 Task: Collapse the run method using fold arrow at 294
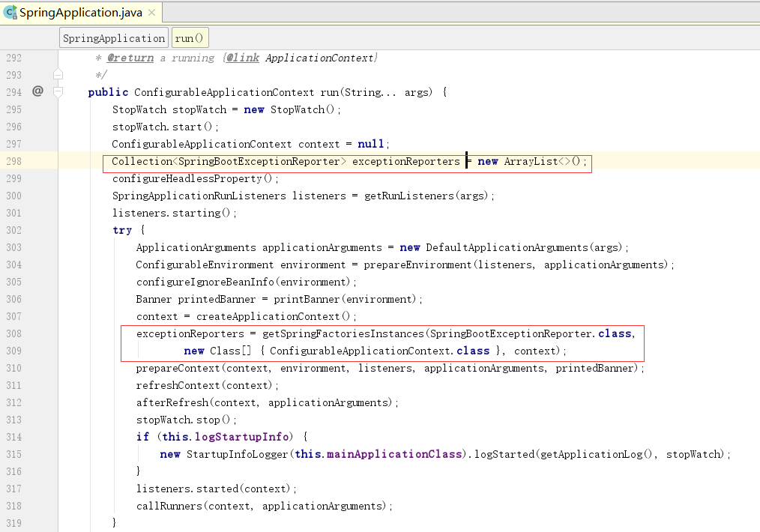[x=58, y=91]
